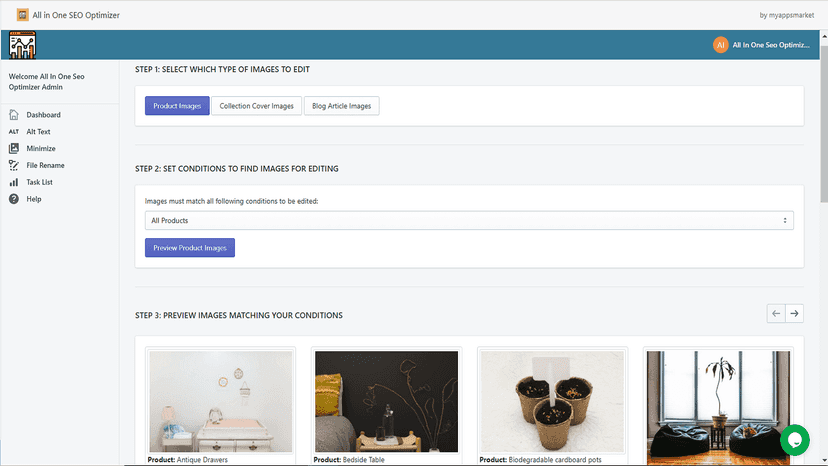
Task: Open the Task List menu item
Action: coord(40,182)
